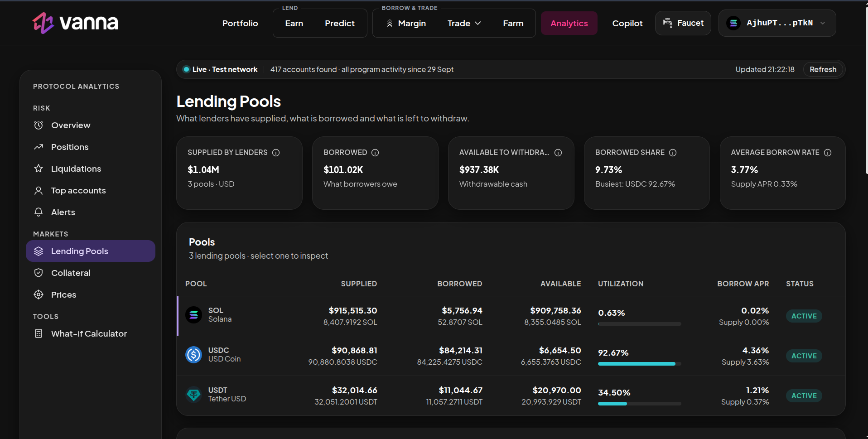The image size is (868, 439).
Task: Click the USDC borrowed value $84,214.31
Action: tap(461, 350)
